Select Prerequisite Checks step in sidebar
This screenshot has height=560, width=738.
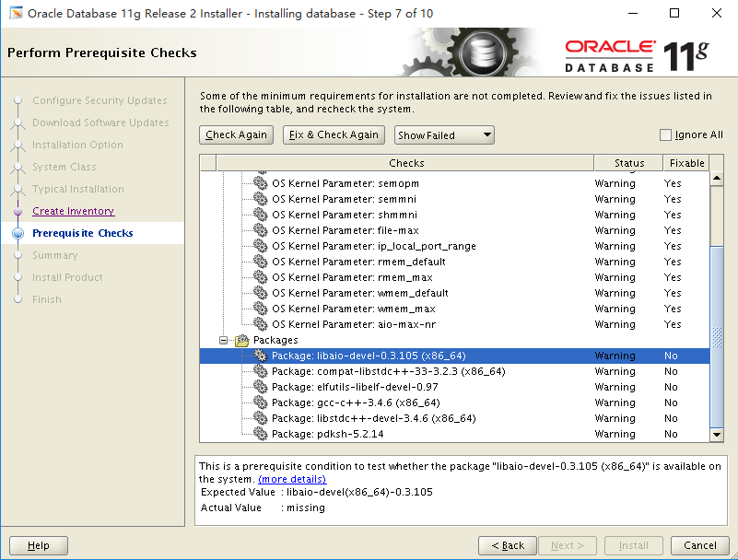(83, 233)
